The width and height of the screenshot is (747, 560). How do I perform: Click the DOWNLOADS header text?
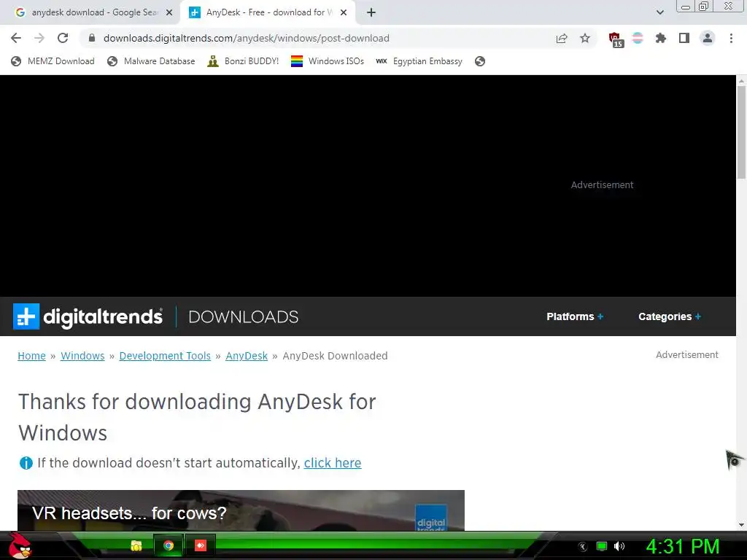coord(244,316)
